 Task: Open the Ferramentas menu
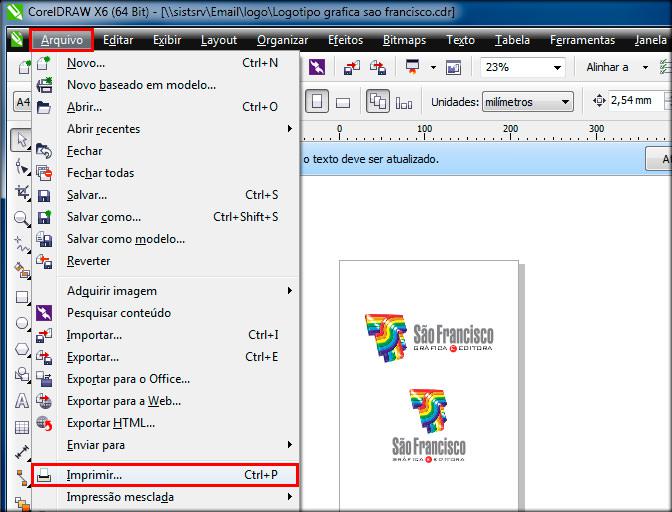click(x=582, y=40)
